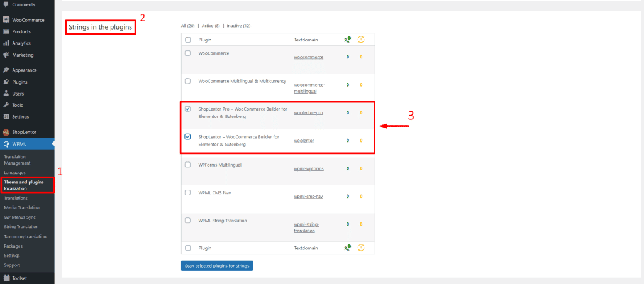Uncheck the ShopLentor Pro plugin checkbox

pyautogui.click(x=187, y=109)
